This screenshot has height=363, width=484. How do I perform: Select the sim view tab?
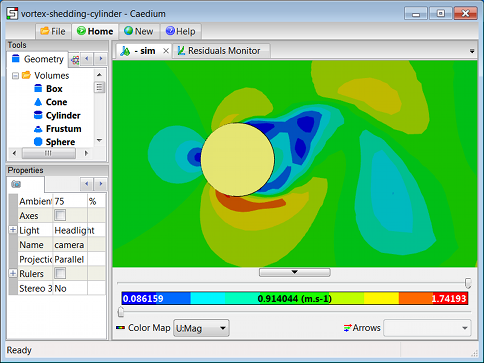click(144, 51)
